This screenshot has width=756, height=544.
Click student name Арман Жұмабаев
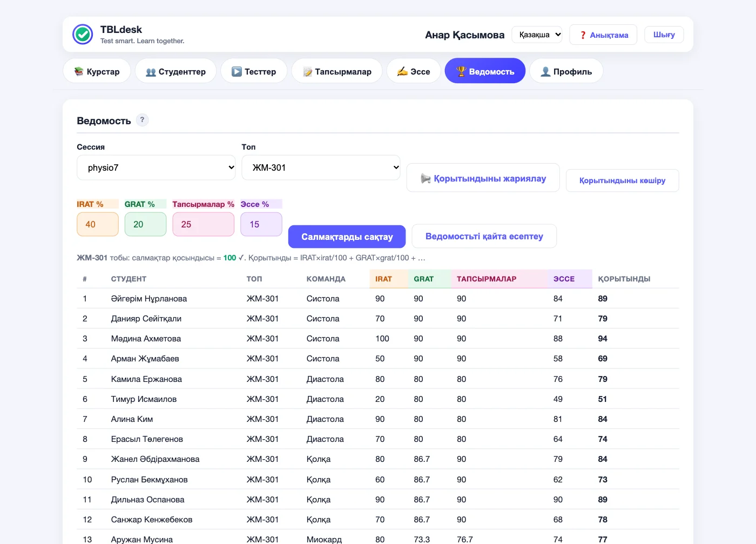[x=145, y=359]
